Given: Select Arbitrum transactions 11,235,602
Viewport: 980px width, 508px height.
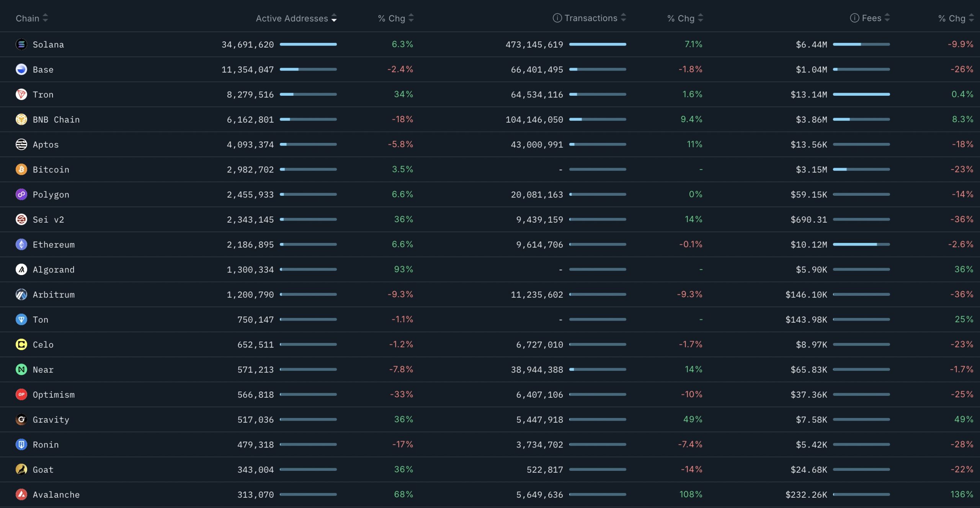Looking at the screenshot, I should click(x=537, y=295).
